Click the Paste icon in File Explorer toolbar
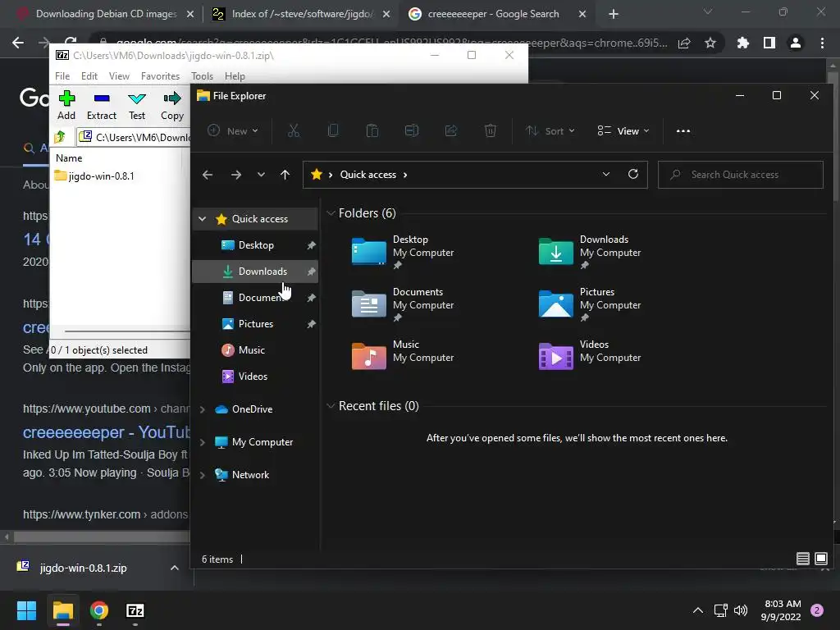840x630 pixels. coord(372,130)
